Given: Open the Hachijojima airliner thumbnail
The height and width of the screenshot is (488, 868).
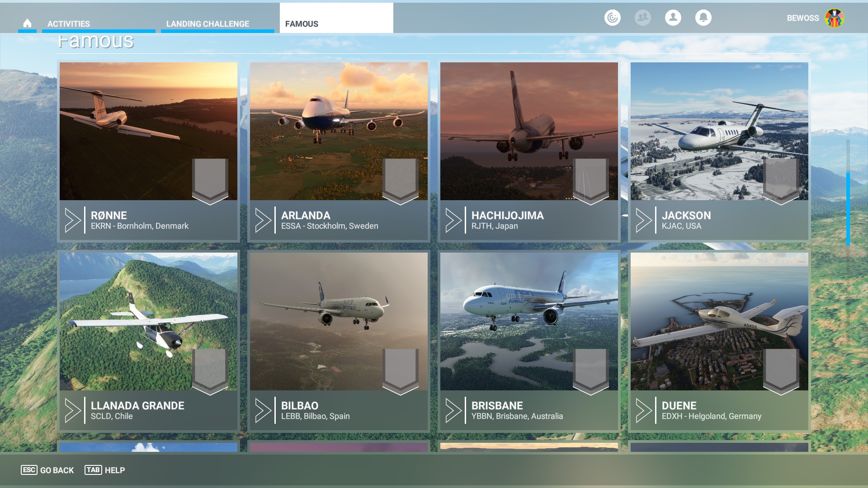Looking at the screenshot, I should pos(529,131).
